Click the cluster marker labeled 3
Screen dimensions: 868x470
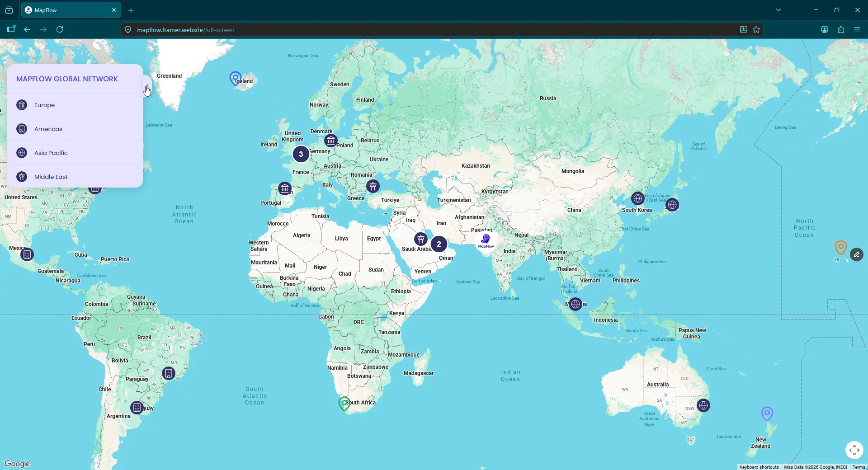(x=301, y=154)
